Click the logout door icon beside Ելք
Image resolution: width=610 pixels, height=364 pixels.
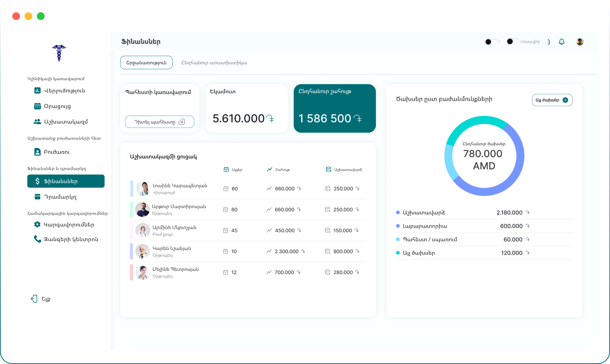pos(34,299)
